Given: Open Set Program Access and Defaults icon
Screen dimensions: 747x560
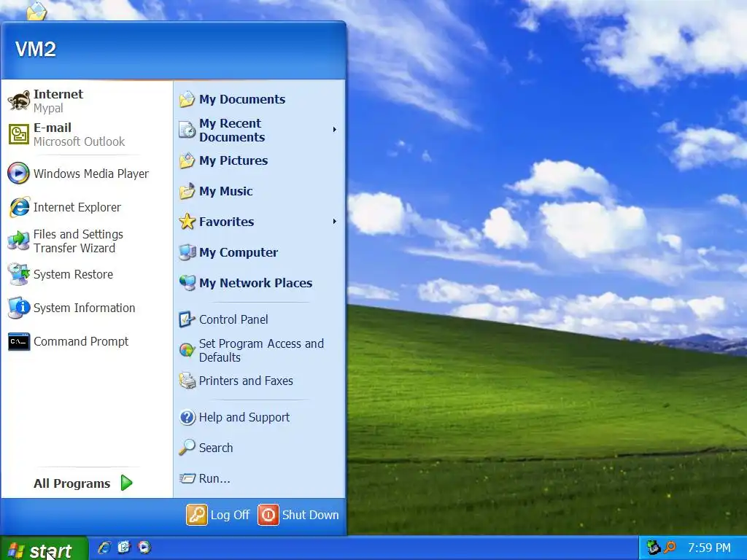Looking at the screenshot, I should pyautogui.click(x=187, y=351).
